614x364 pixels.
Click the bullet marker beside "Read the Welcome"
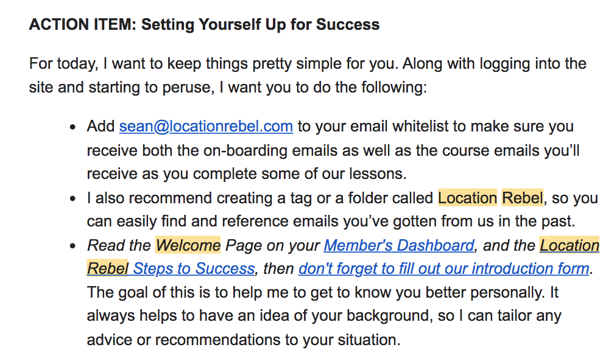[73, 246]
